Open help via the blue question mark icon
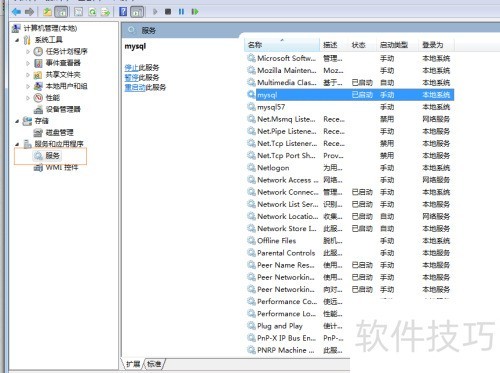Image resolution: width=500 pixels, height=373 pixels. 123,12
